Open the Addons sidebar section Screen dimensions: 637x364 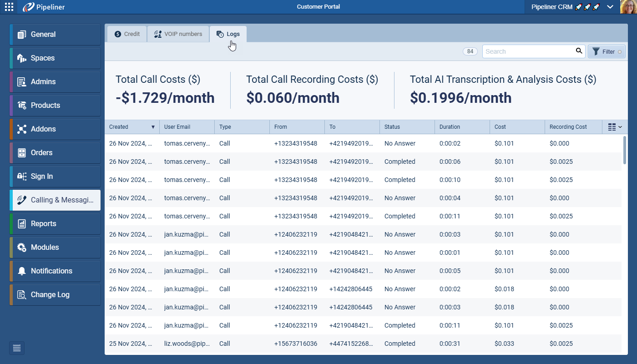[55, 129]
